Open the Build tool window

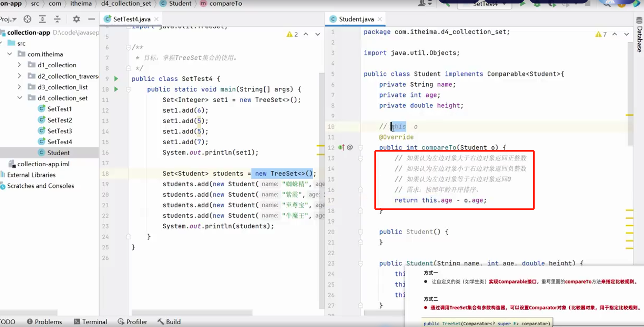pos(169,322)
